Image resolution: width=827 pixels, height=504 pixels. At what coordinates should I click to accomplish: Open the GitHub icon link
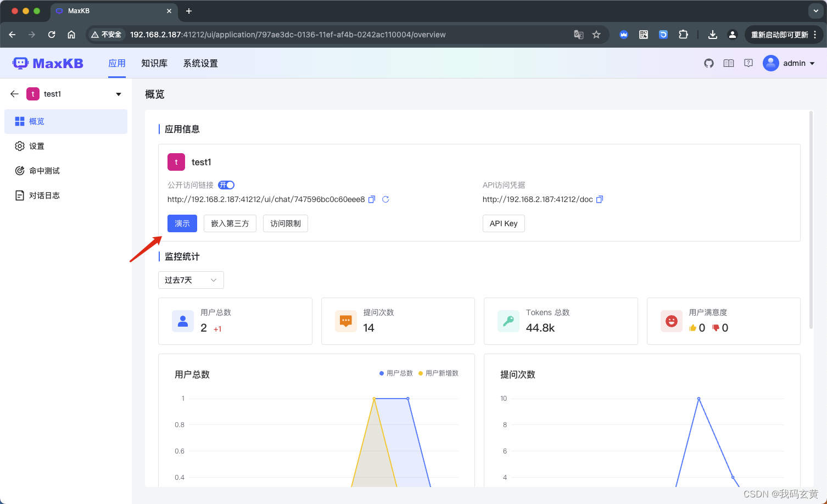coord(709,63)
